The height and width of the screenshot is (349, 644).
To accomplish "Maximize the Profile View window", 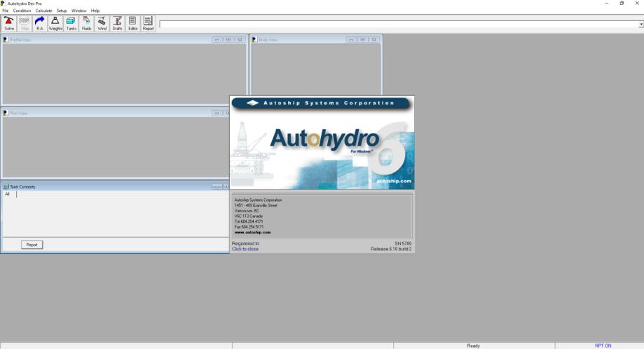I will point(228,40).
